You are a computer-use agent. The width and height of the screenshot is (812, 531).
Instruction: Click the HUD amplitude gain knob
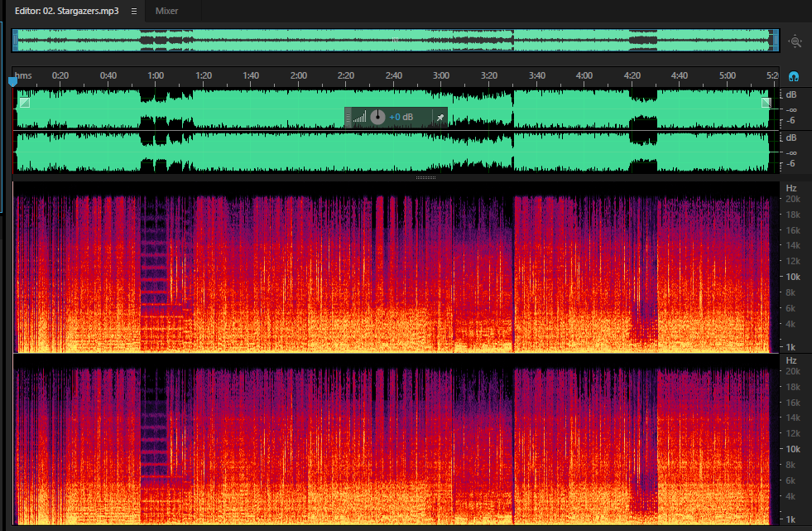[x=377, y=117]
